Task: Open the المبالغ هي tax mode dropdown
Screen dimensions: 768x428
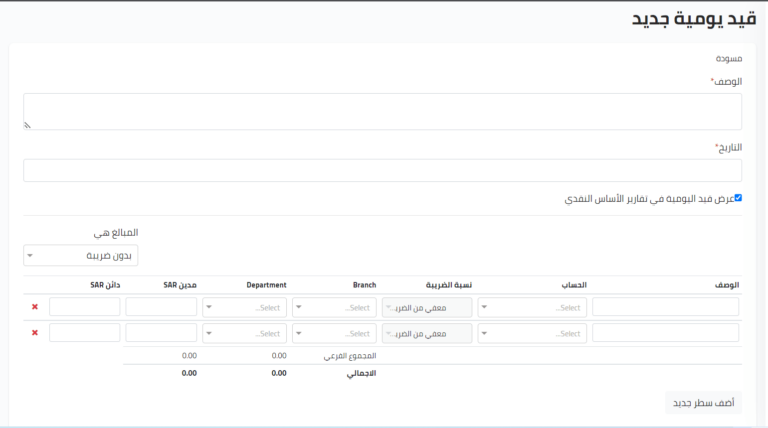Action: click(x=80, y=256)
